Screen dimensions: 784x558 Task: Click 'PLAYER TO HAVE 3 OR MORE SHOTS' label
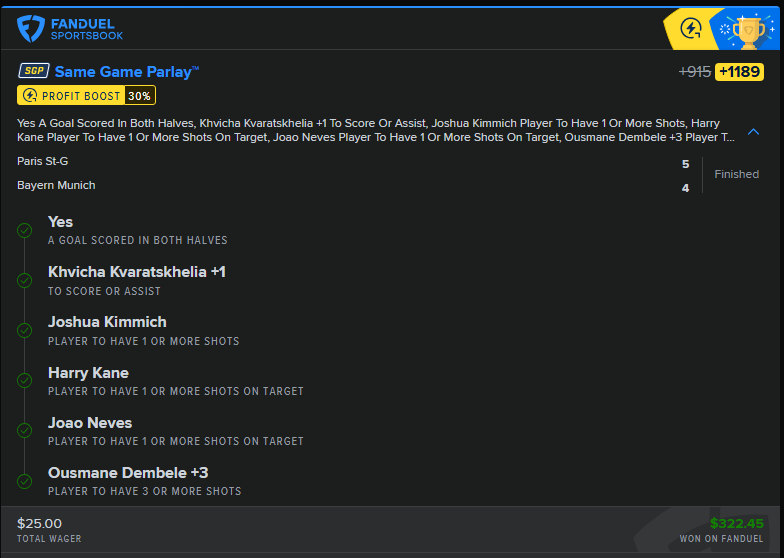(144, 492)
